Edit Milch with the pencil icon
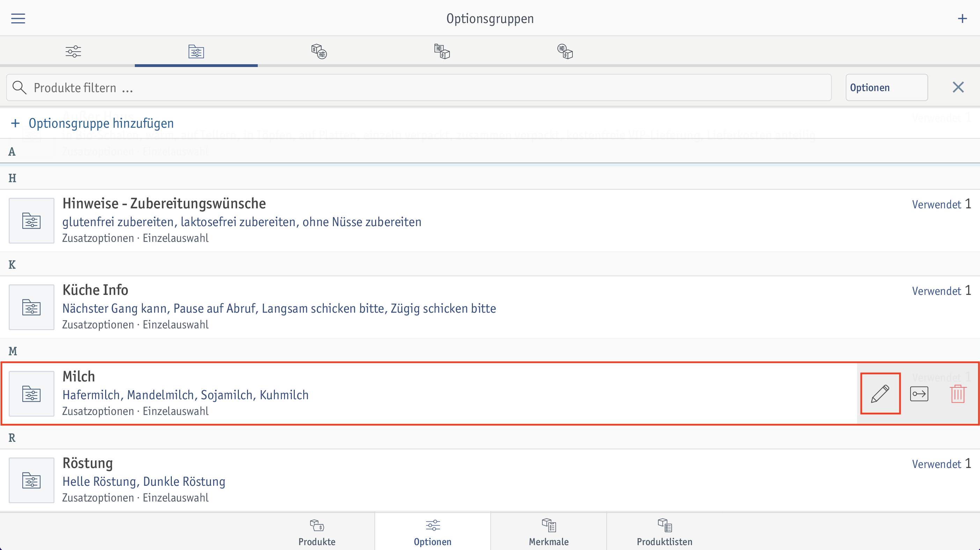This screenshot has height=550, width=980. tap(880, 393)
